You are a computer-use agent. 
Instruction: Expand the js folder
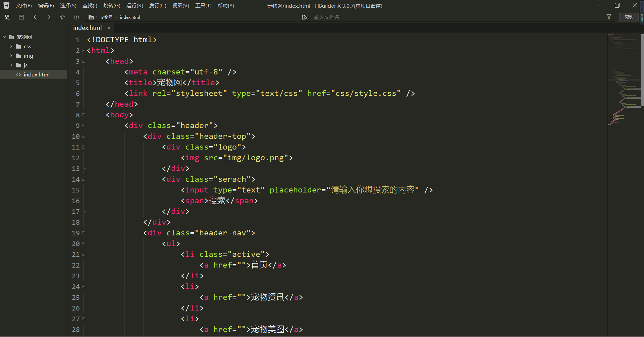click(x=11, y=65)
